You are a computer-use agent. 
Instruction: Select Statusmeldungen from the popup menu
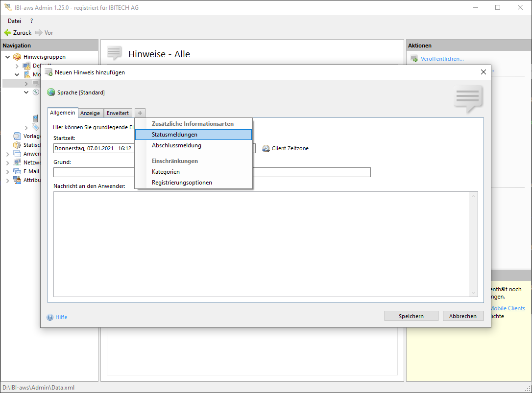pos(174,135)
